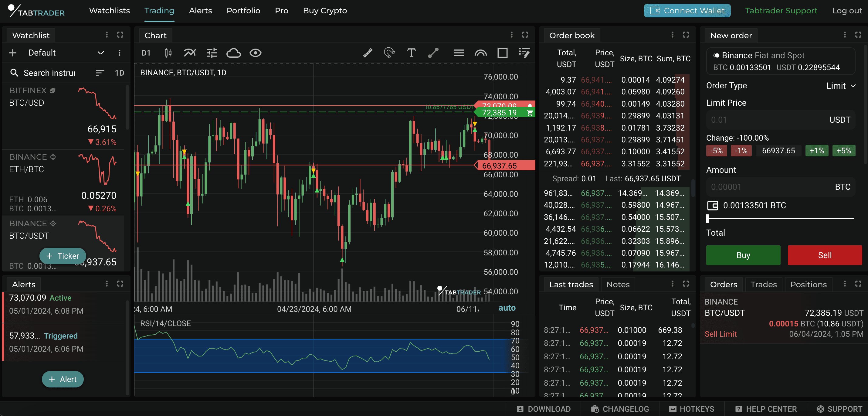Screen dimensions: 868x416
Task: Click the wallet balance icon under Amount
Action: [712, 206]
